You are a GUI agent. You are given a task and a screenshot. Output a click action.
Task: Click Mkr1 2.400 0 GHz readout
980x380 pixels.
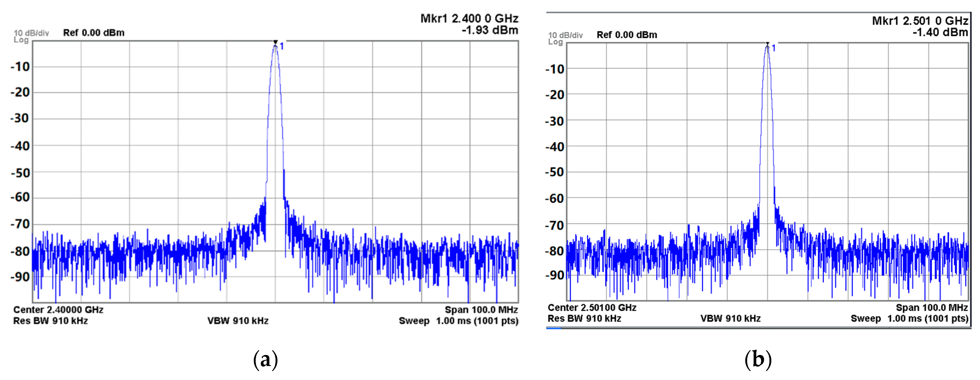(x=469, y=18)
